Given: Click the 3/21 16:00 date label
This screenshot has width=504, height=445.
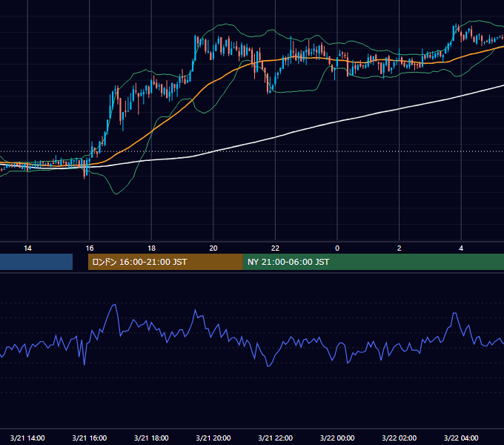Looking at the screenshot, I should [x=90, y=438].
